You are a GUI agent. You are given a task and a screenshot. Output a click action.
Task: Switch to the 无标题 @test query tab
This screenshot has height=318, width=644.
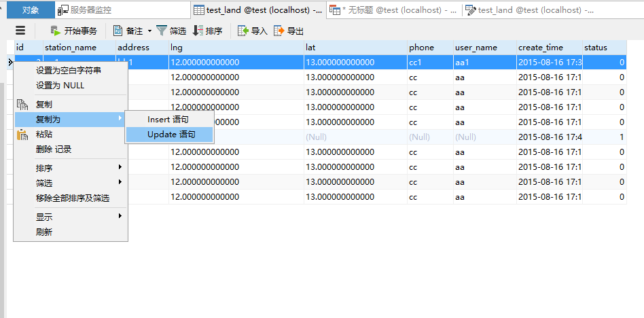pyautogui.click(x=393, y=10)
